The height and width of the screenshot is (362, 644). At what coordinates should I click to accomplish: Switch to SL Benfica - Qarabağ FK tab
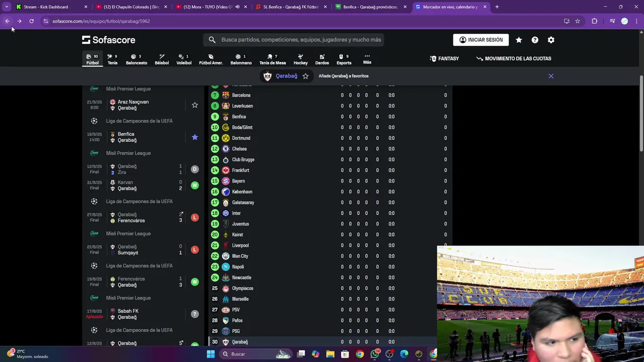click(291, 7)
